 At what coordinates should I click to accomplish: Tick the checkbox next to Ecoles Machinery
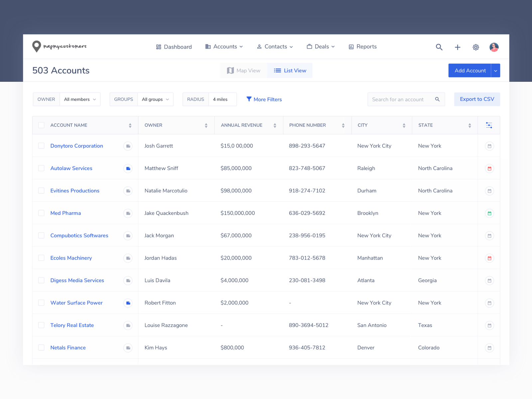tap(41, 258)
